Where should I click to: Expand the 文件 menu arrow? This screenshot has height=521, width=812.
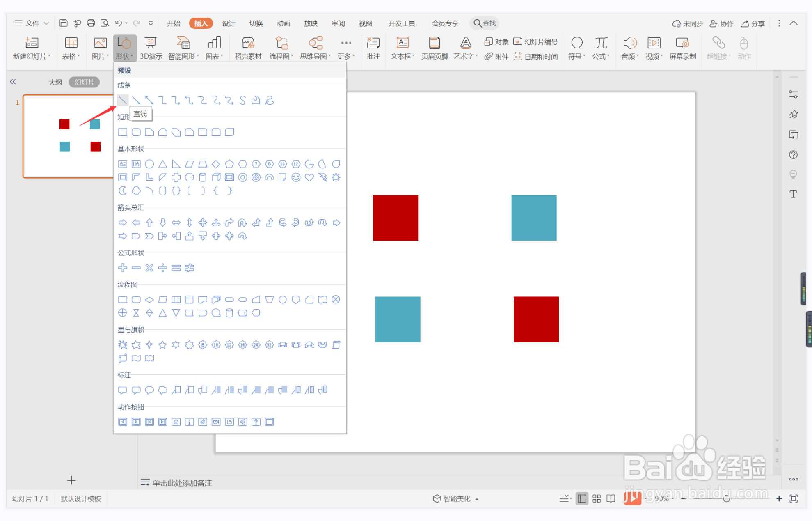[46, 23]
